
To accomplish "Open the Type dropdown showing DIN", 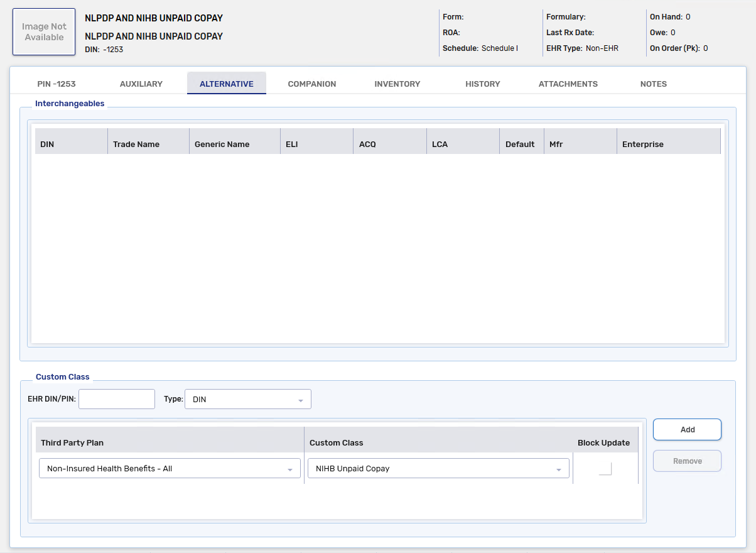I will coord(248,399).
